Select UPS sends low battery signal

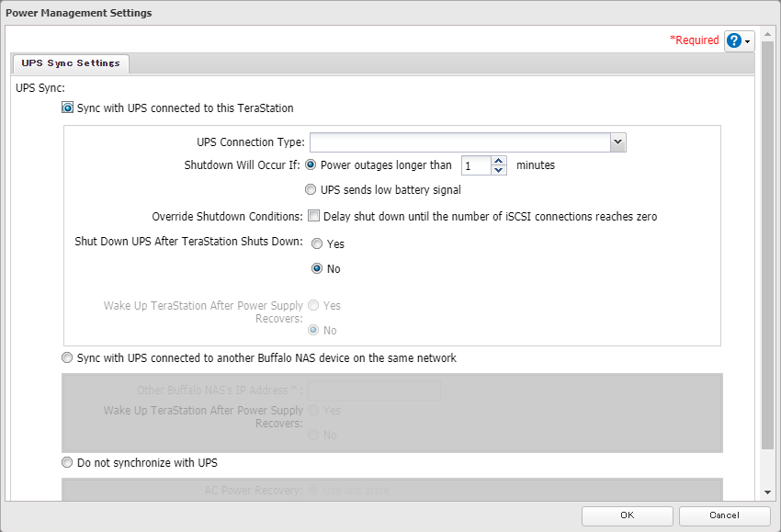(x=311, y=190)
